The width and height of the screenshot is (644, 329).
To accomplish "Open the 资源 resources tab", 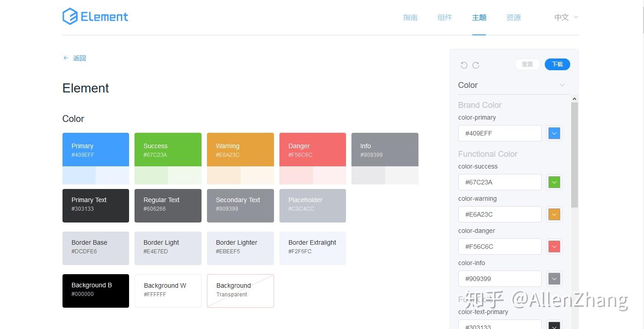I will (514, 17).
